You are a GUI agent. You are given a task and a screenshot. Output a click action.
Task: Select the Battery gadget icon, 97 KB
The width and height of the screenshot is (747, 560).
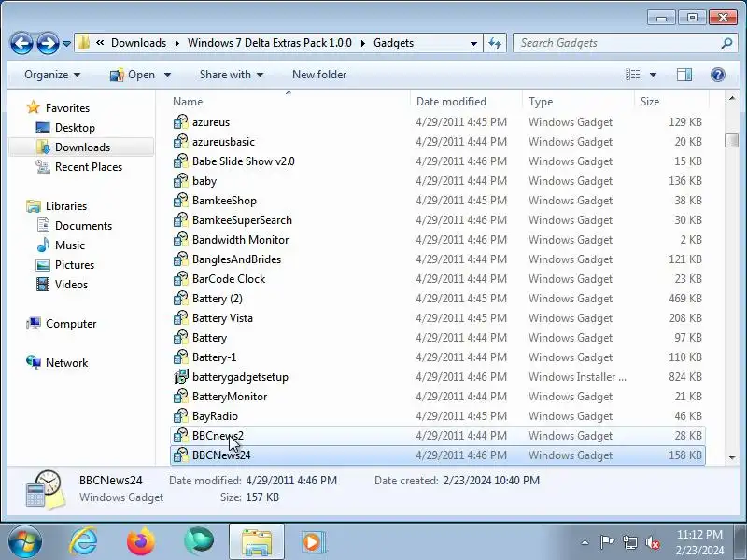[x=180, y=338]
